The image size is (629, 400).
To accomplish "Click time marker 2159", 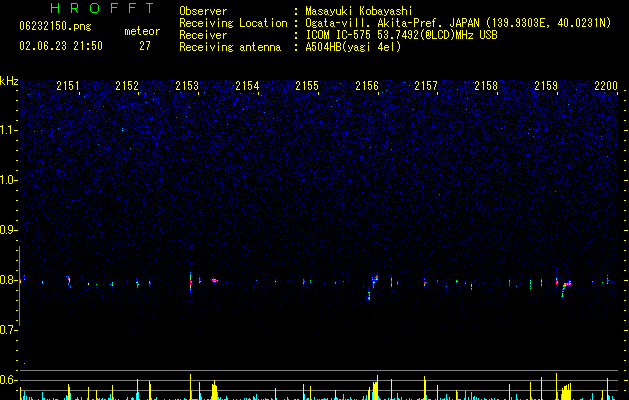I will [x=546, y=86].
